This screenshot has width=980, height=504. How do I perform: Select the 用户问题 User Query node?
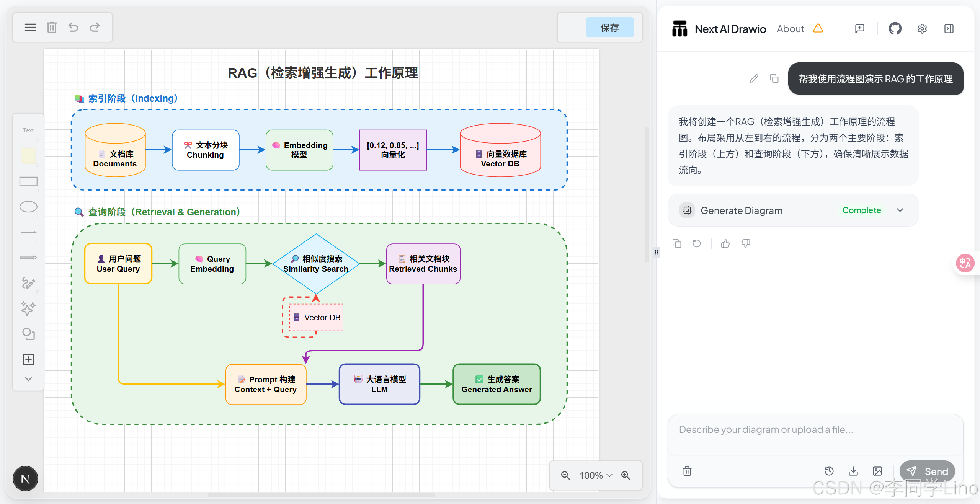118,264
